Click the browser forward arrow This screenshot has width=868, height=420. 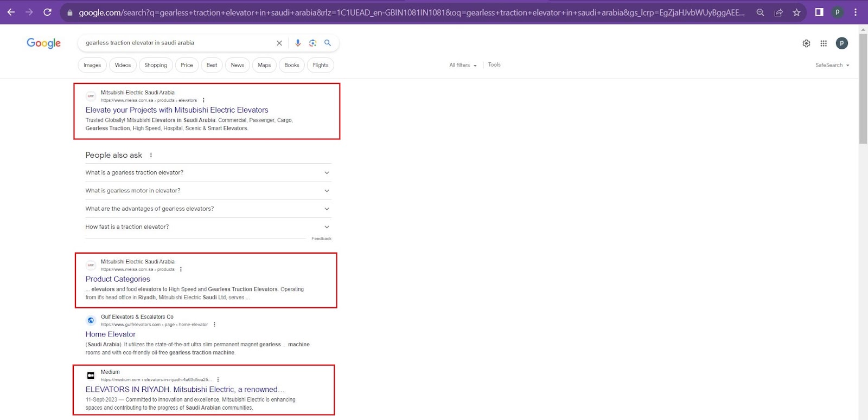coord(29,12)
